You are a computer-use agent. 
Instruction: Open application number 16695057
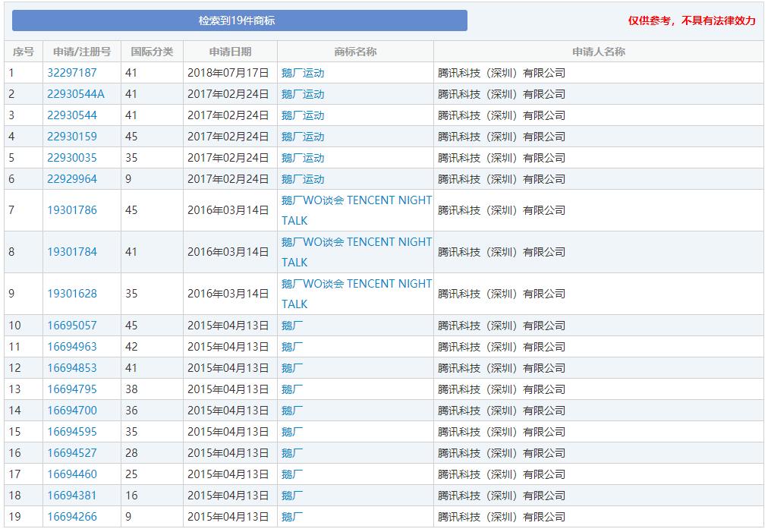(x=72, y=326)
